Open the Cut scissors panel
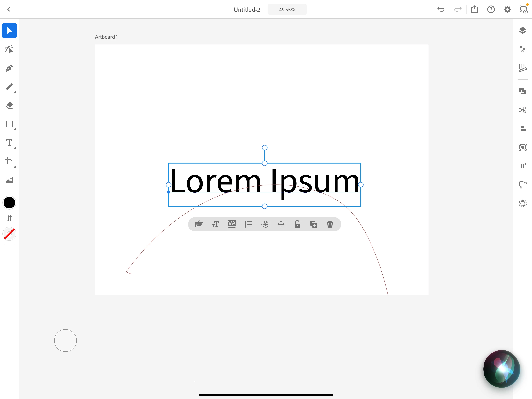 (x=522, y=110)
